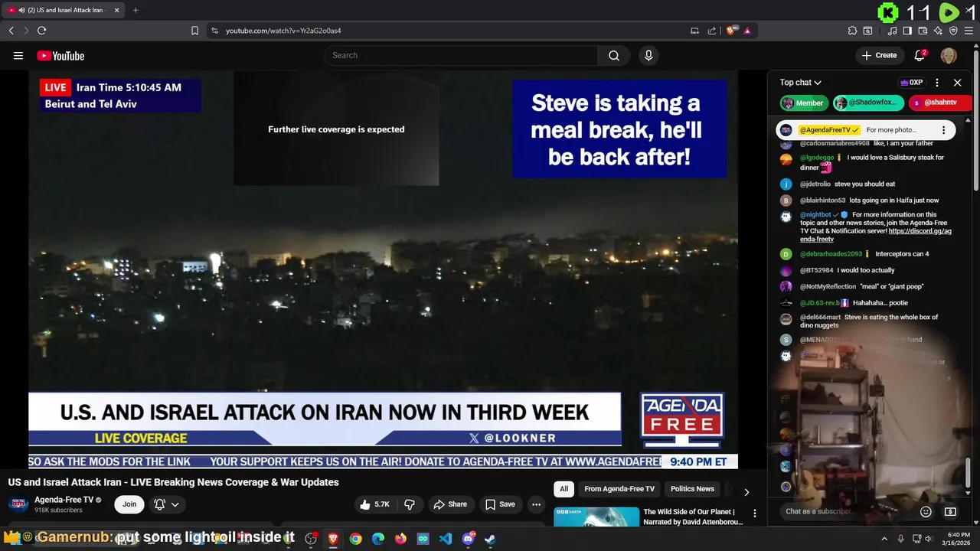Start voice search with the microphone
980x551 pixels.
point(648,55)
